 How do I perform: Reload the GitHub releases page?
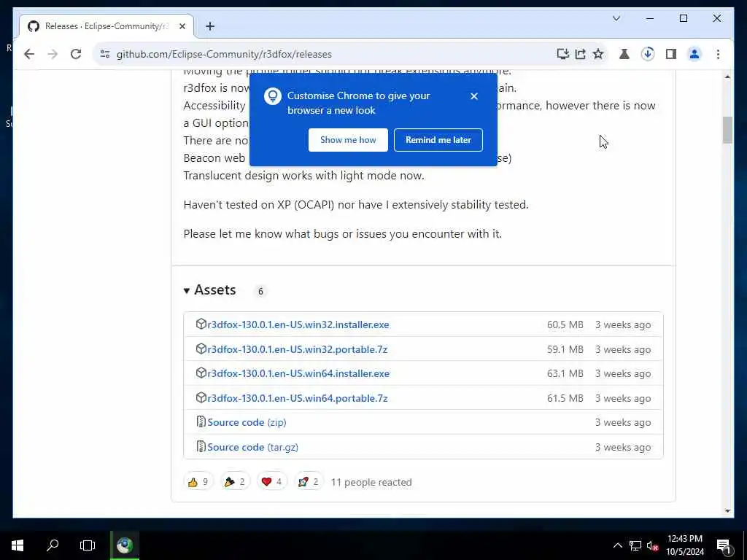click(x=76, y=54)
